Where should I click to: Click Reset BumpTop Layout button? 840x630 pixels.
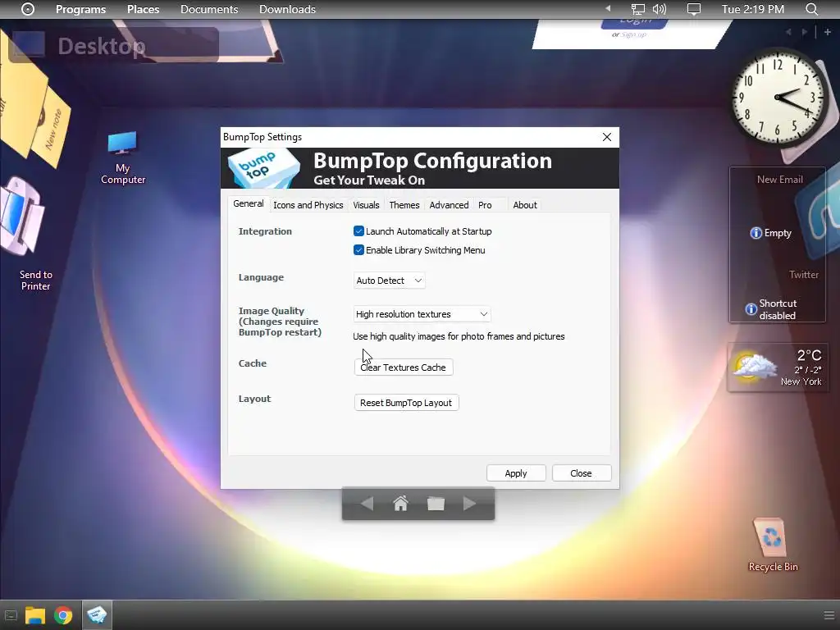406,403
